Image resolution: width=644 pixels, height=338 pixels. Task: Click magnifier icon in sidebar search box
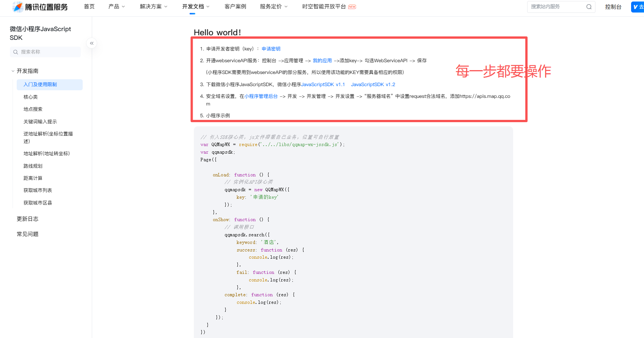16,52
